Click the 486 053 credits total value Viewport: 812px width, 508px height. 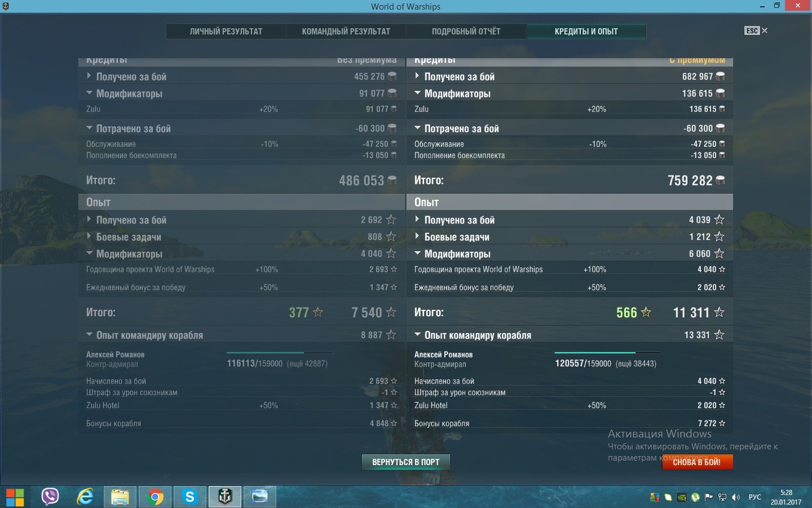click(x=361, y=181)
